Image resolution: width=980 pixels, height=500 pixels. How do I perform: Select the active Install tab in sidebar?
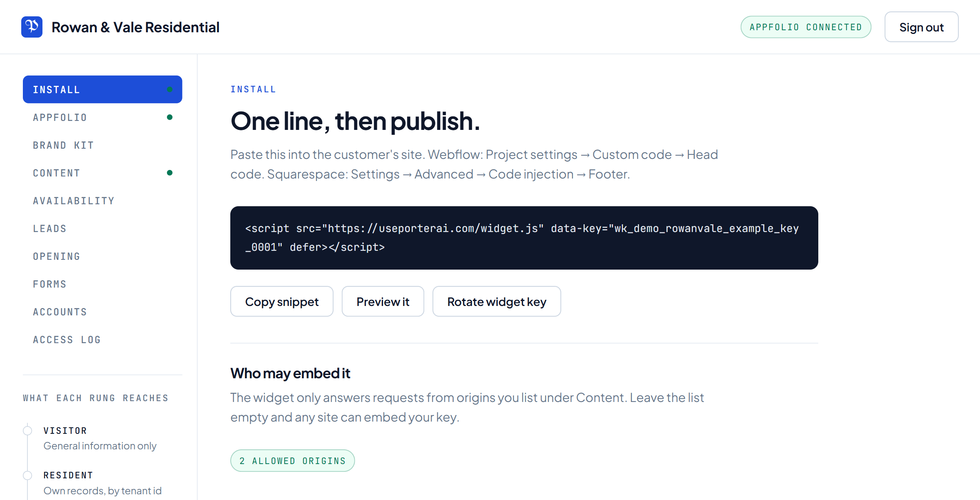click(x=102, y=89)
